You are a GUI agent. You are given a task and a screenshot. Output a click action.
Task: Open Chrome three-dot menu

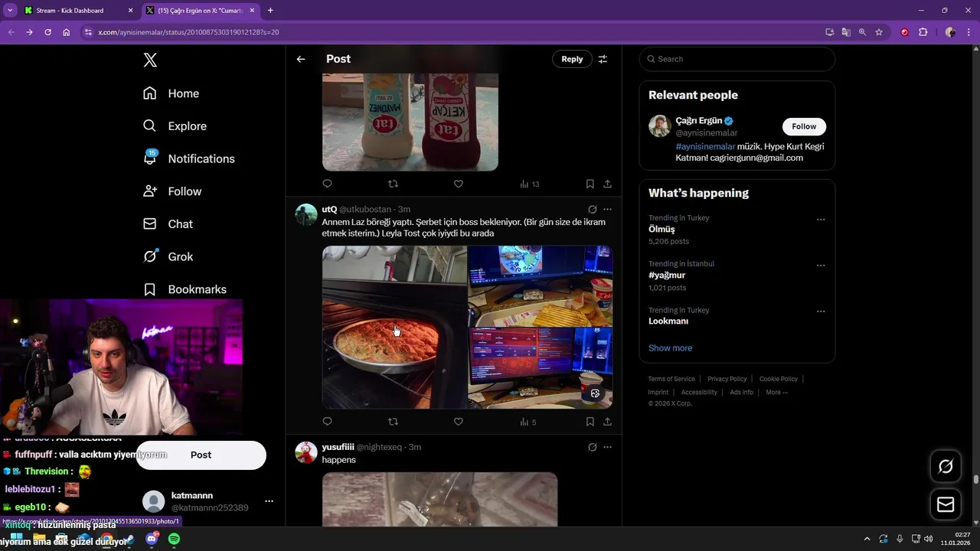(969, 32)
